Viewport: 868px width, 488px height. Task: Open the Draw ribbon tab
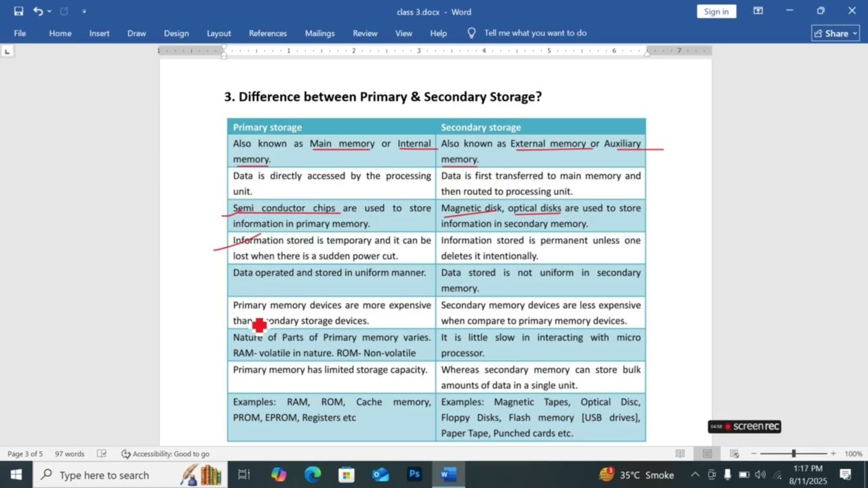pos(137,33)
